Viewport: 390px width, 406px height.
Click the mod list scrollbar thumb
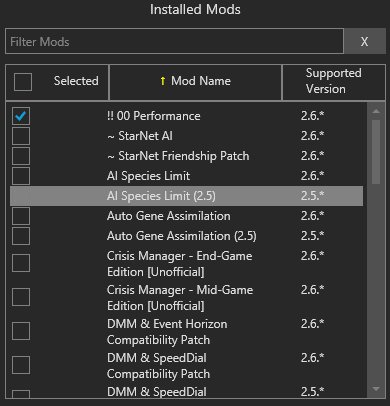tap(376, 152)
